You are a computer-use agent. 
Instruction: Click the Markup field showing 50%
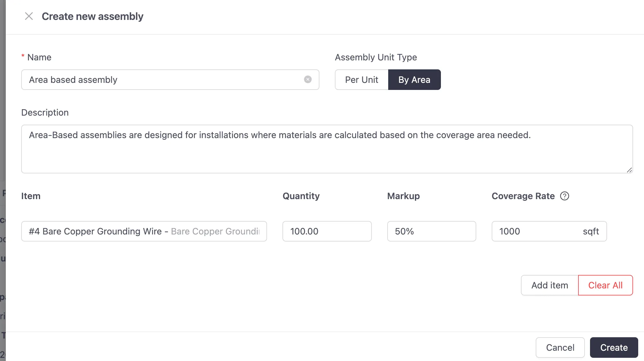431,231
